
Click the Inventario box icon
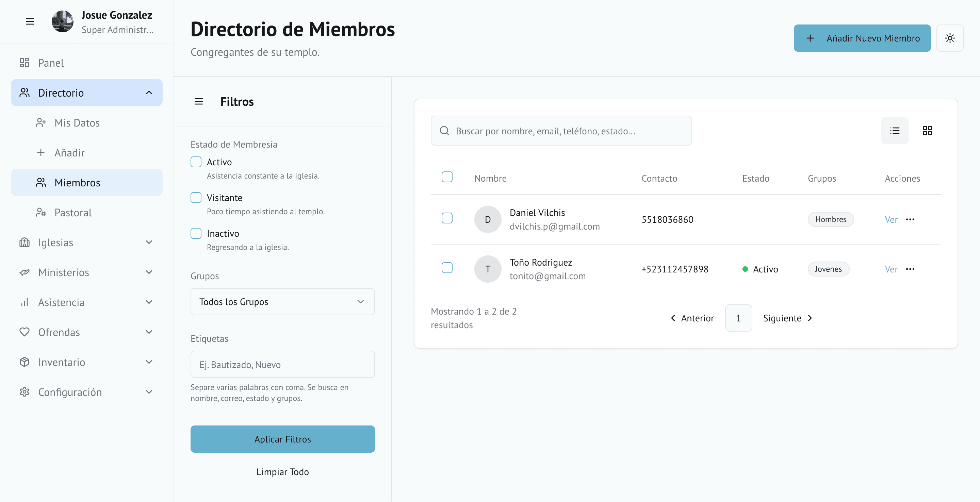click(x=24, y=362)
